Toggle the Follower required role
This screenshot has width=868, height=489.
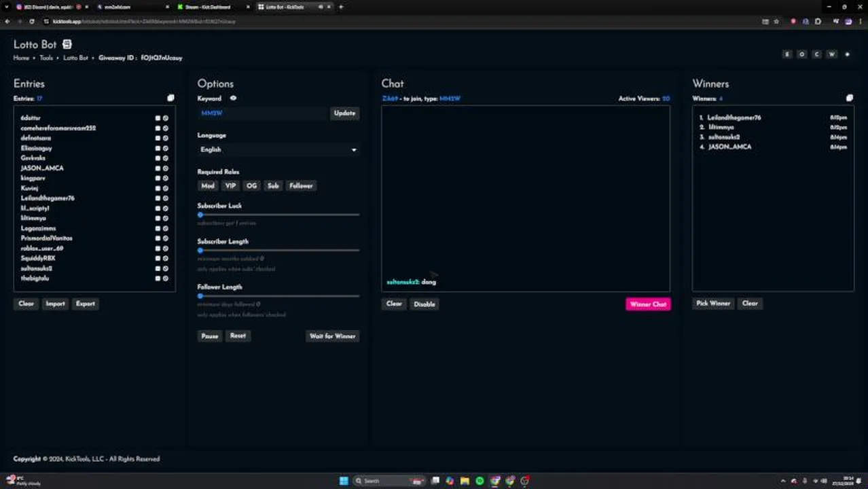click(x=301, y=186)
